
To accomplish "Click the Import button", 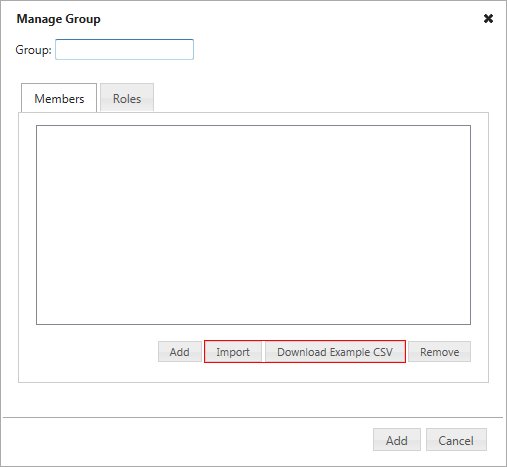I will pyautogui.click(x=233, y=352).
